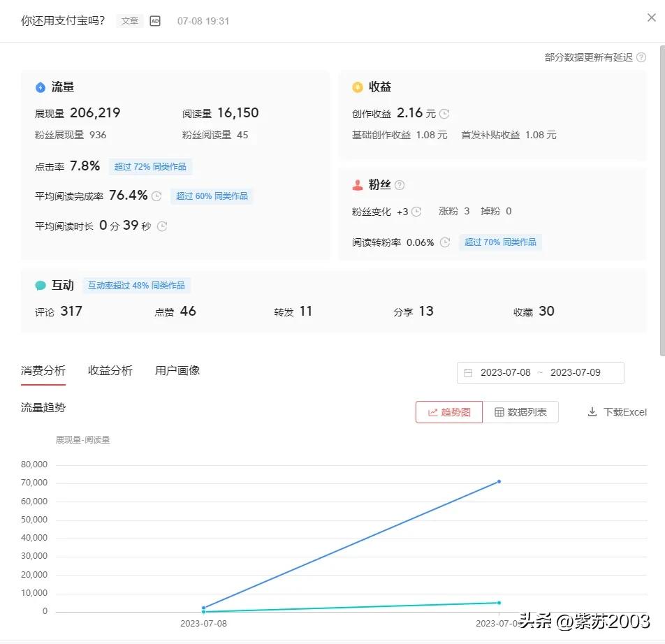The height and width of the screenshot is (644, 665).
Task: Open the 用户画像 tab
Action: [x=177, y=370]
